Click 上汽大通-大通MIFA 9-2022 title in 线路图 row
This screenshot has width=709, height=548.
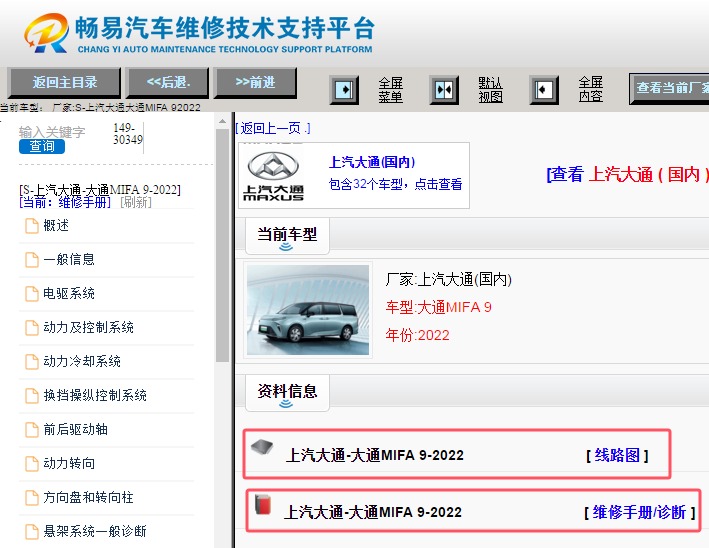tap(375, 455)
